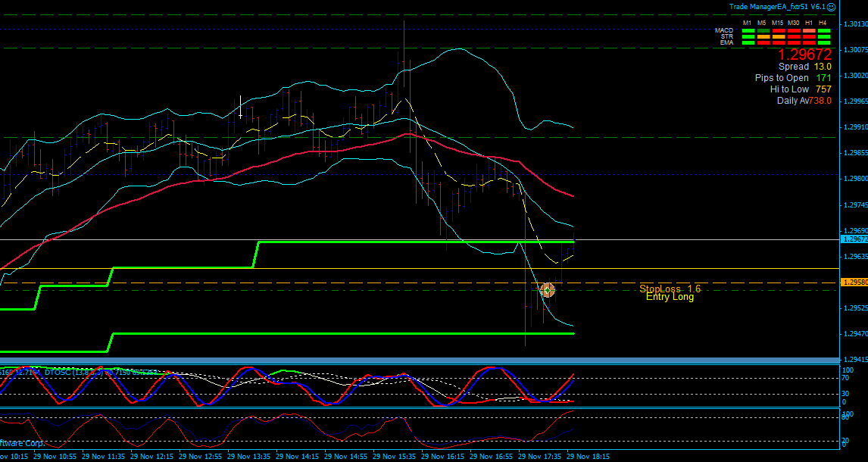
Task: Select the M1 timeframe header
Action: pyautogui.click(x=748, y=23)
